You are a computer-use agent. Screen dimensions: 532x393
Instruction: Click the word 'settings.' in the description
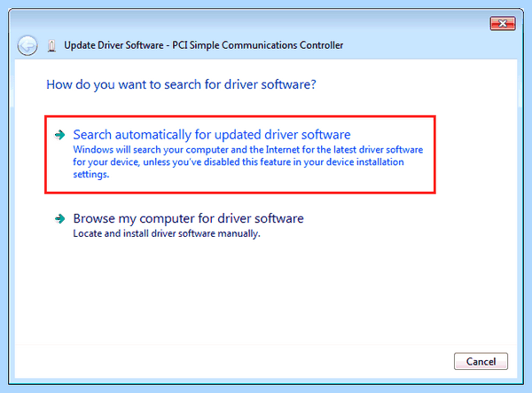(91, 175)
